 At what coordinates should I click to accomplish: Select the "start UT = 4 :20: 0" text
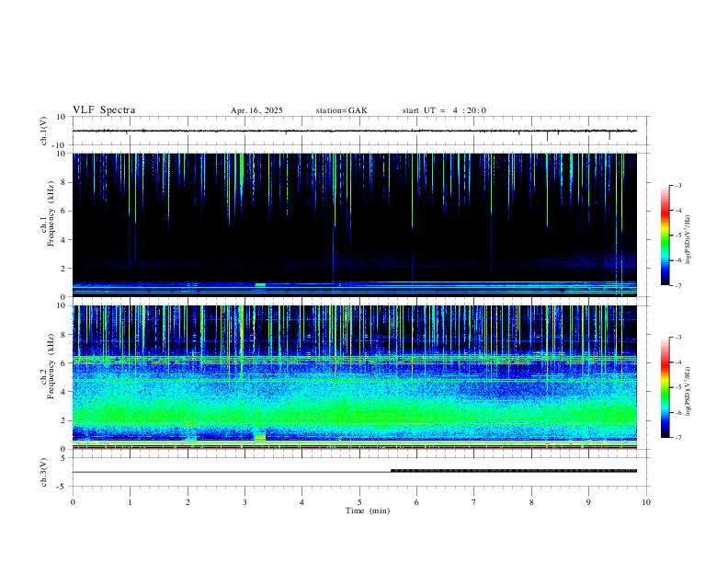(x=444, y=110)
